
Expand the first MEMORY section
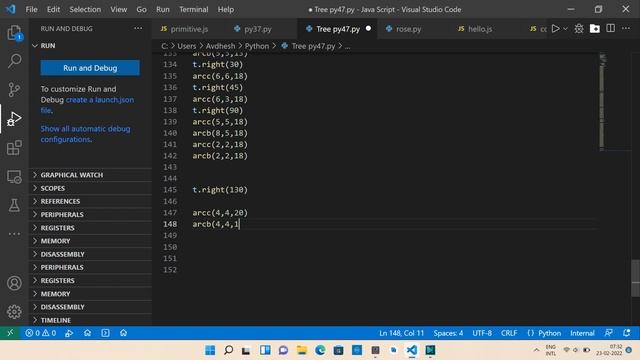click(x=90, y=241)
